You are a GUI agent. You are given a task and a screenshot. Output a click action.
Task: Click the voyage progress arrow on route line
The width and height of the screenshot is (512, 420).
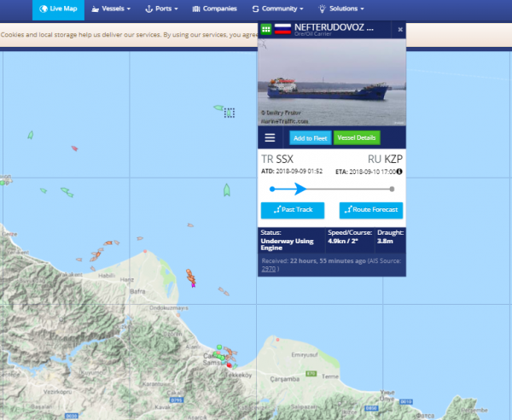click(300, 189)
